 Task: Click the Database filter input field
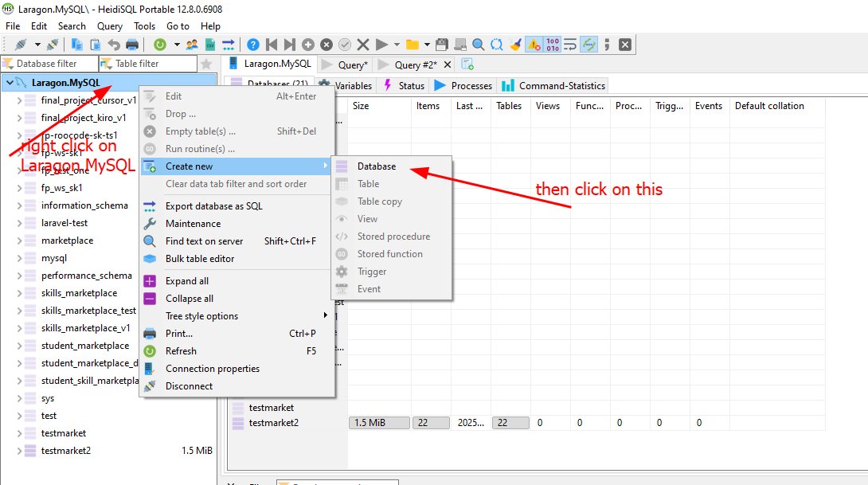coord(50,64)
